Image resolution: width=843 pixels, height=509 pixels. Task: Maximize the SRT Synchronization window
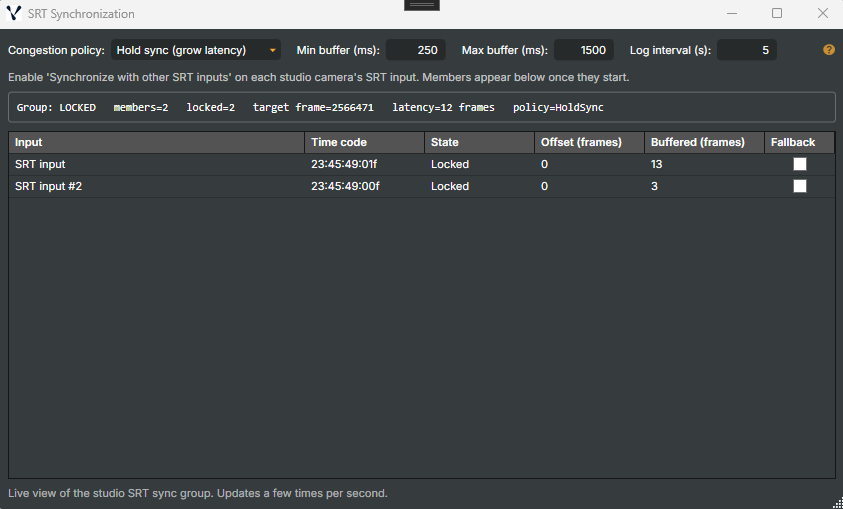(x=777, y=13)
